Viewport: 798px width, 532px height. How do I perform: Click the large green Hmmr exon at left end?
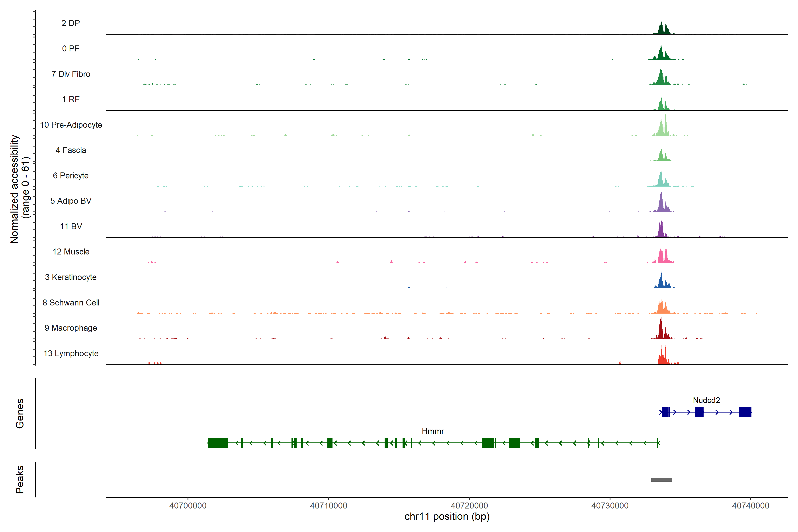point(217,443)
